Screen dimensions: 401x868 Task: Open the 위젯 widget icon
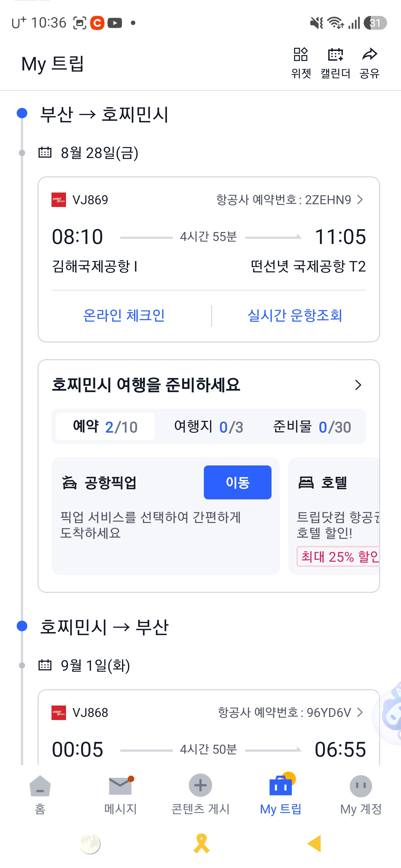tap(300, 55)
